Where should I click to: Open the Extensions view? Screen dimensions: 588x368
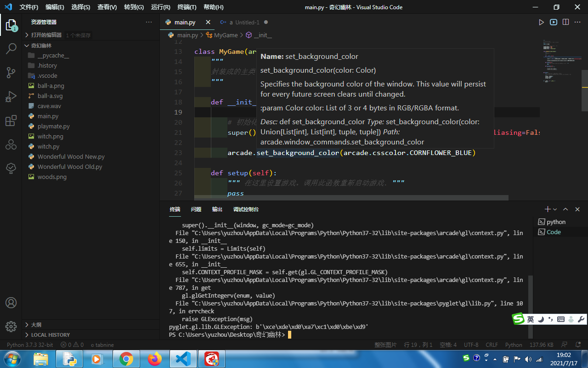(x=11, y=121)
